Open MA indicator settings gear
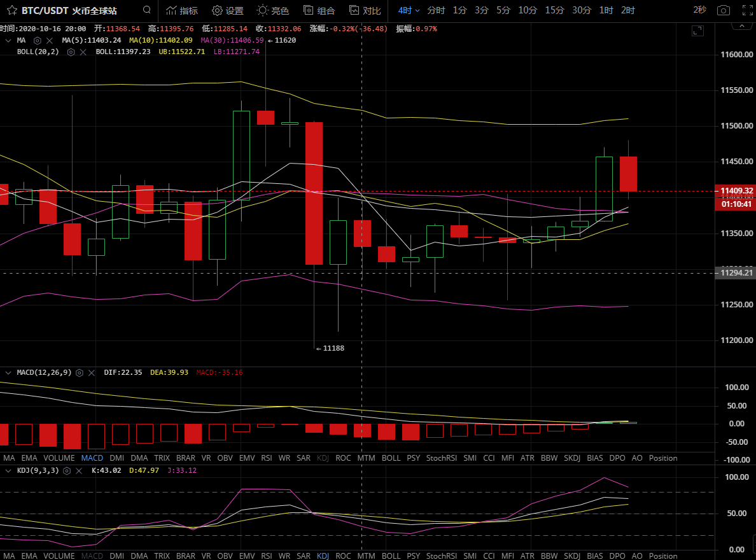 click(x=38, y=40)
